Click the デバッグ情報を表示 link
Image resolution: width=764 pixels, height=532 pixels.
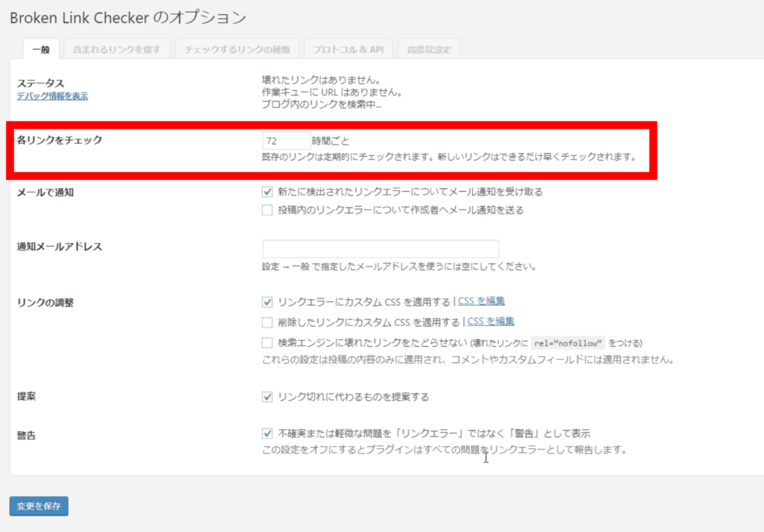(53, 96)
